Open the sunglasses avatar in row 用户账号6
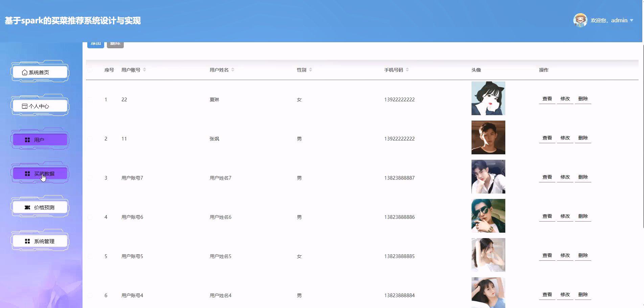This screenshot has height=308, width=644. (x=488, y=216)
